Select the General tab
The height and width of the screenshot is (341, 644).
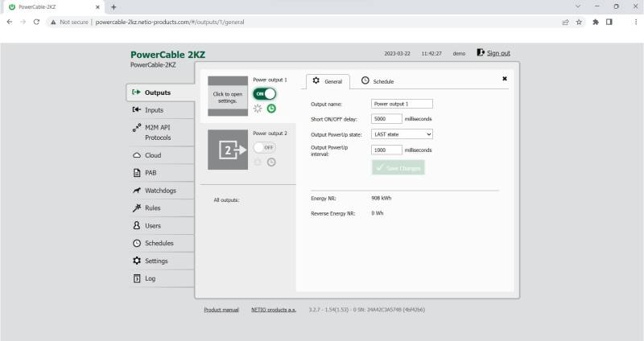point(328,81)
